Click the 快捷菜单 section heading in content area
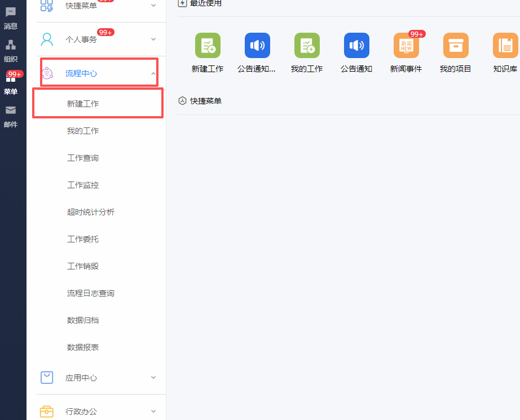The height and width of the screenshot is (420, 520). coord(206,101)
